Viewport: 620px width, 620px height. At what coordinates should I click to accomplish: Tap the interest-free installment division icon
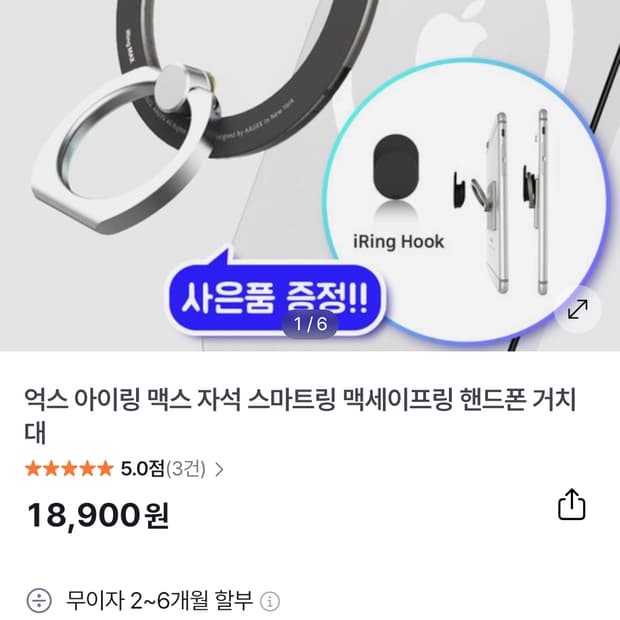pyautogui.click(x=39, y=600)
